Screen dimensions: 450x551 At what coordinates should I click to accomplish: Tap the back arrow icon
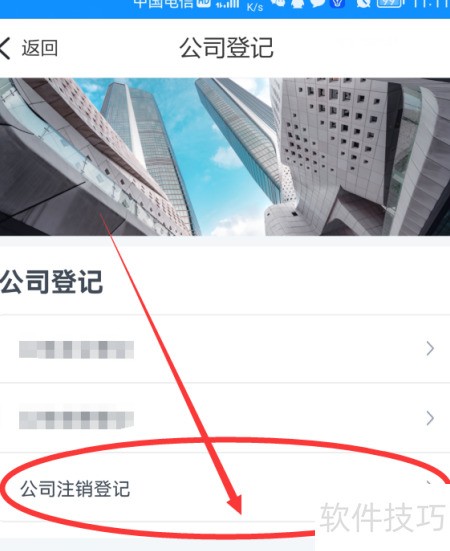(5, 48)
